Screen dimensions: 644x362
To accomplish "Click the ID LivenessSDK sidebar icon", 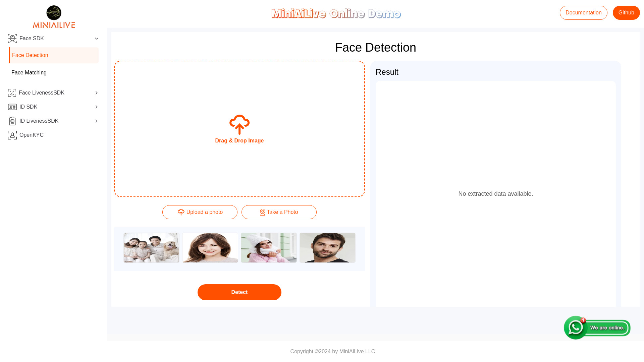I will click(x=12, y=121).
